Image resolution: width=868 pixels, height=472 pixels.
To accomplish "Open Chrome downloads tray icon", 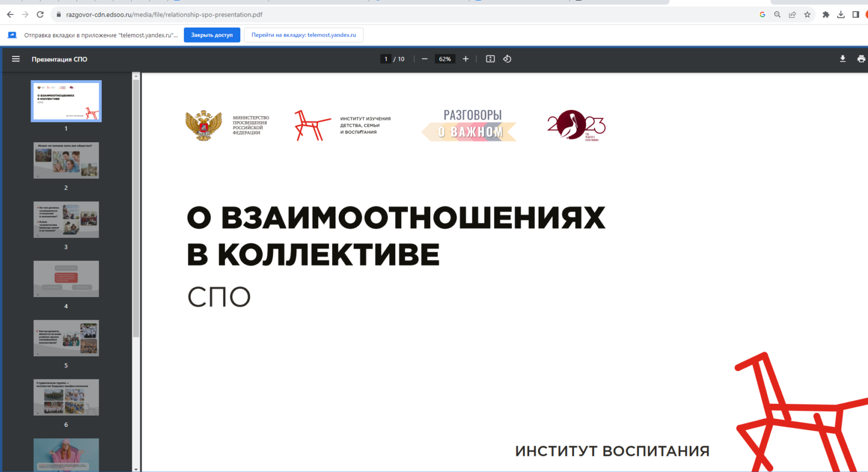I will (840, 15).
